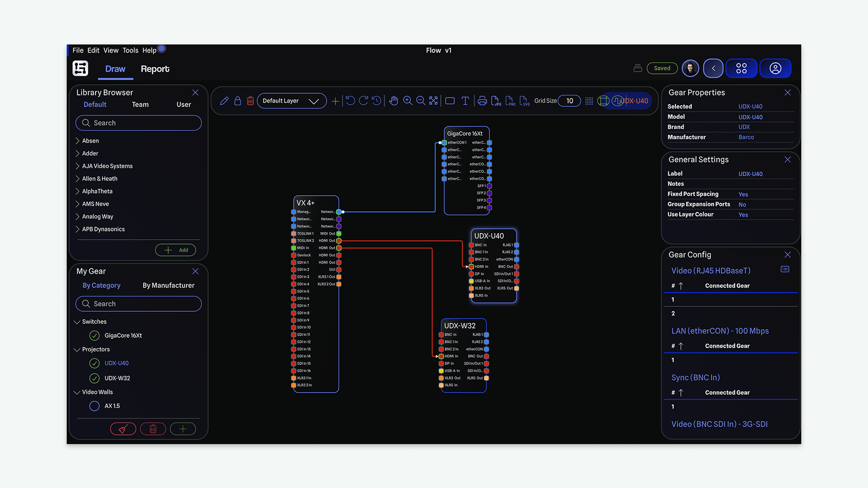Toggle the GigaCore 16Xt check circle
The height and width of the screenshot is (488, 868).
(x=94, y=336)
